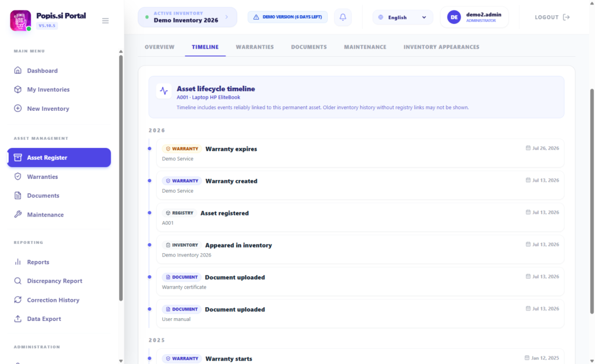Click the 'A001 · Laptop HP EliteBook' subtitle
Image resolution: width=595 pixels, height=364 pixels.
[209, 98]
